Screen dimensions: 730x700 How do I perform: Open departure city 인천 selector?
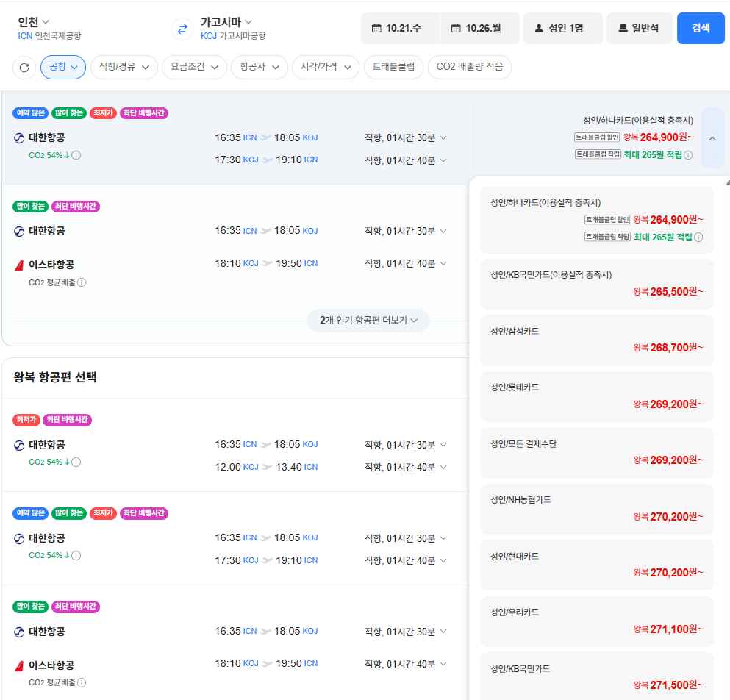point(33,22)
